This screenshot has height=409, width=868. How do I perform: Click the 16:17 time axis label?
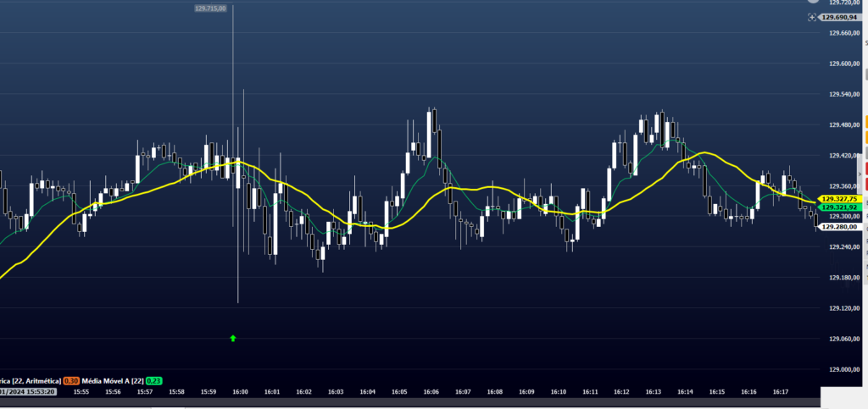(781, 392)
